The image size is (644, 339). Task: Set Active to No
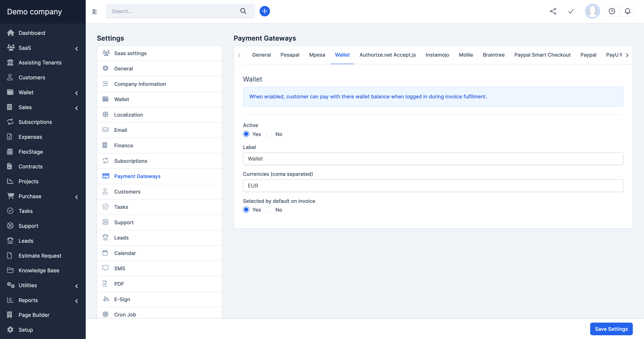(269, 134)
